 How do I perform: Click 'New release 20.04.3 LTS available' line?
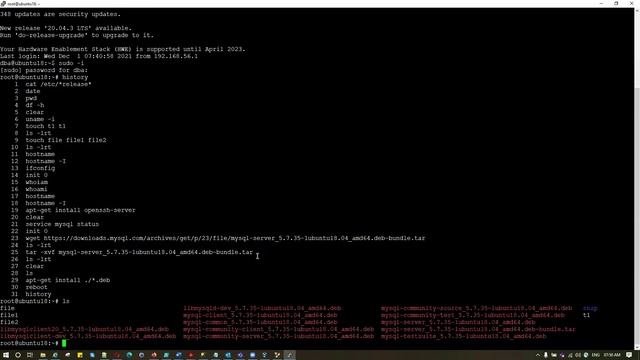coord(66,28)
